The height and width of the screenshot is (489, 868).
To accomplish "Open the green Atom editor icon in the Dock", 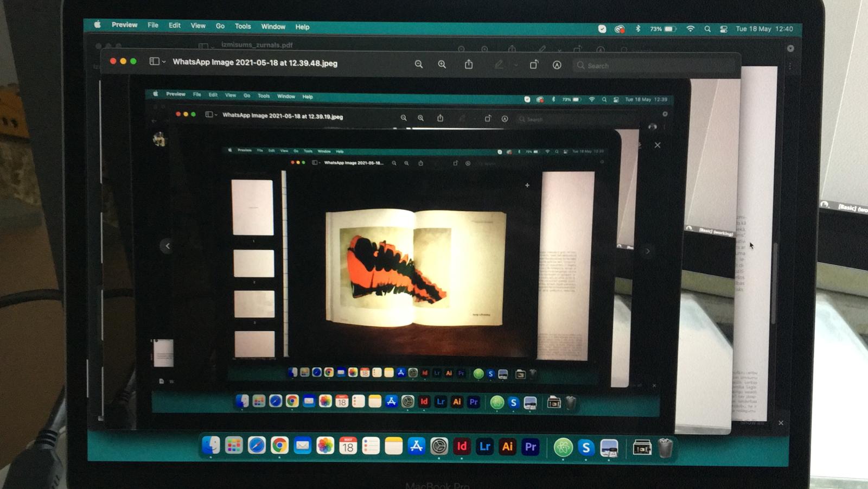I will [x=563, y=447].
